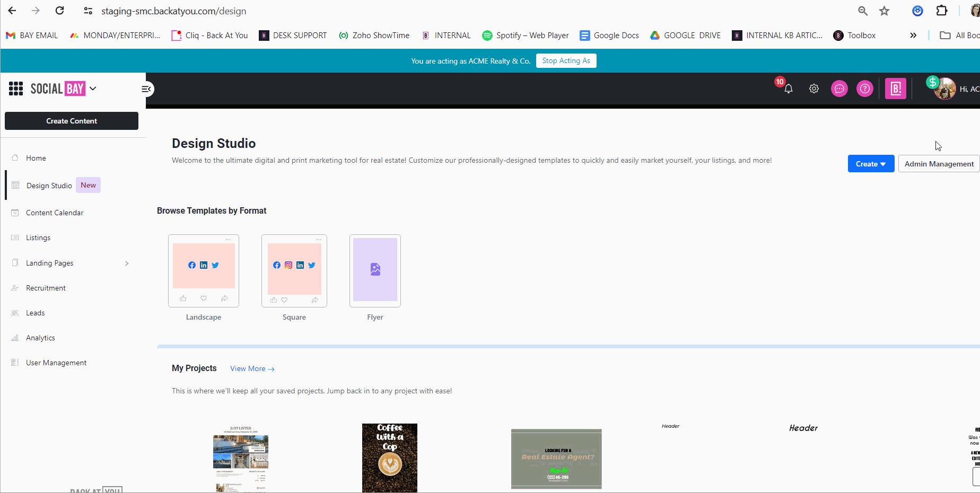Click the Square card three-dots menu
This screenshot has height=493, width=980.
coord(319,240)
